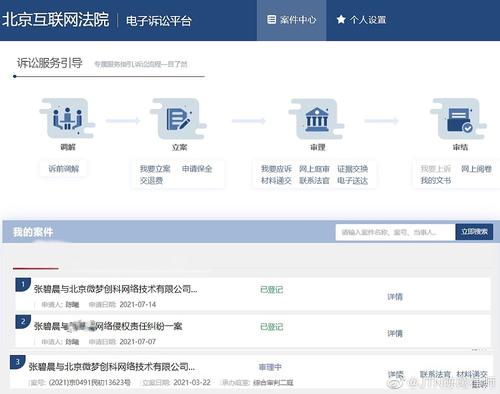Open the 交退费 link
This screenshot has height=394, width=500.
151,181
